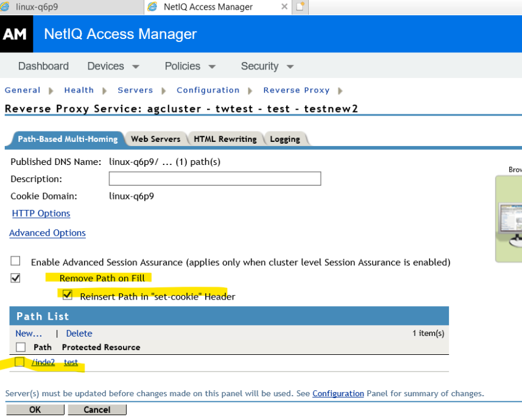Enable Advanced Session Assurance checkbox
This screenshot has height=420, width=522.
(15, 261)
